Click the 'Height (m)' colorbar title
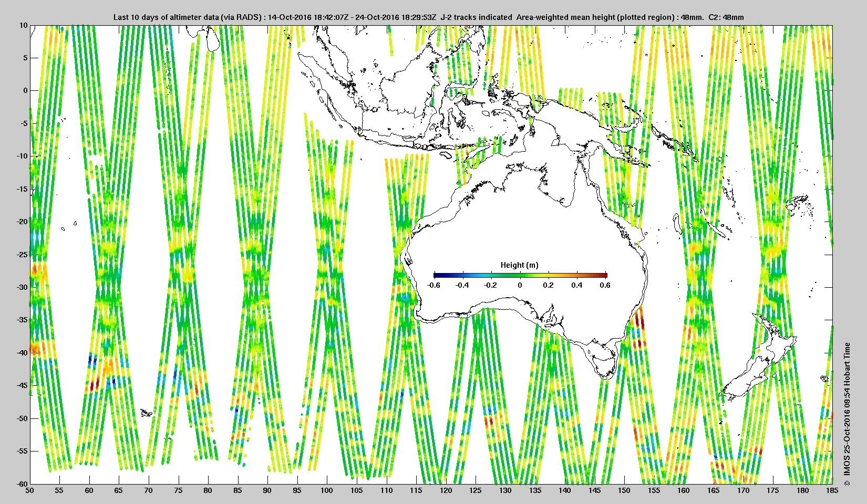 519,265
